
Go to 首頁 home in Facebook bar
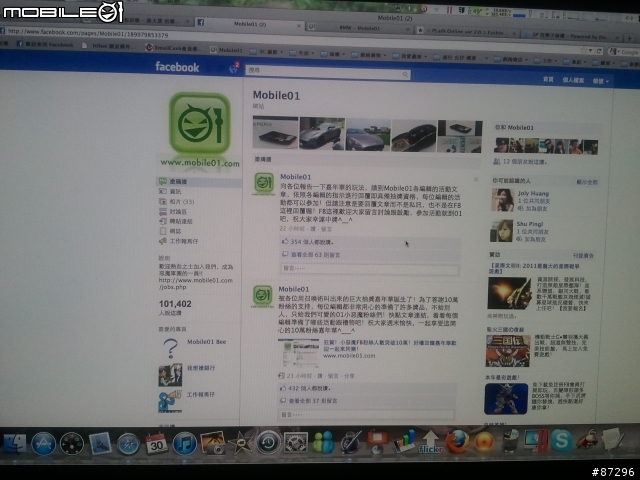(x=548, y=79)
